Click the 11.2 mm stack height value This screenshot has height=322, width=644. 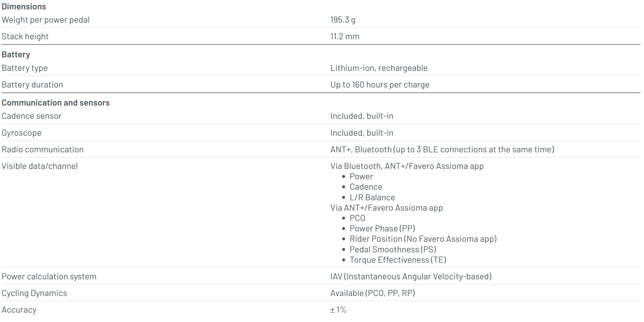(x=345, y=37)
